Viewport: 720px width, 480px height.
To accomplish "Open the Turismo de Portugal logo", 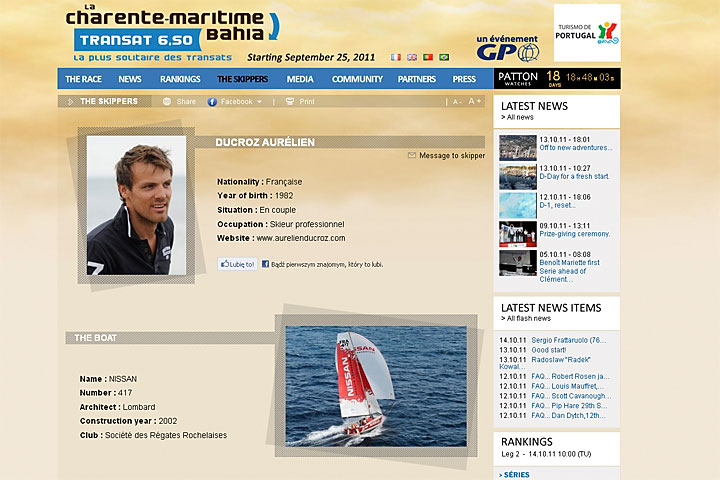I will point(587,33).
